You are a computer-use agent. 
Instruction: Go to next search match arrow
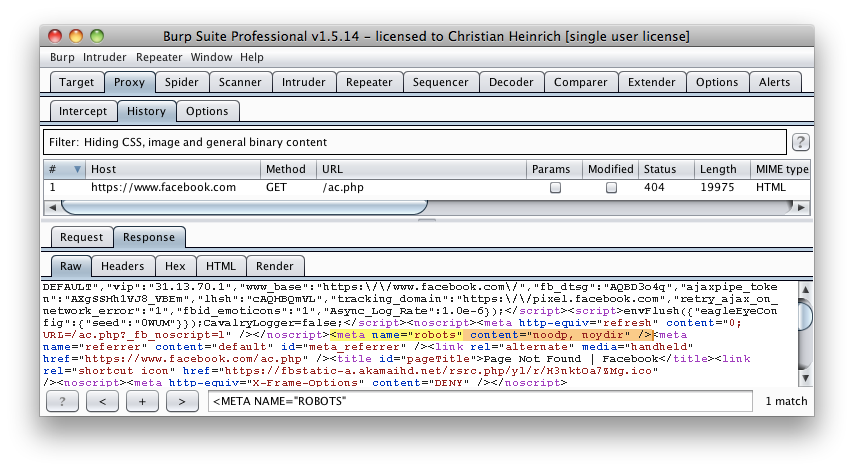point(182,401)
